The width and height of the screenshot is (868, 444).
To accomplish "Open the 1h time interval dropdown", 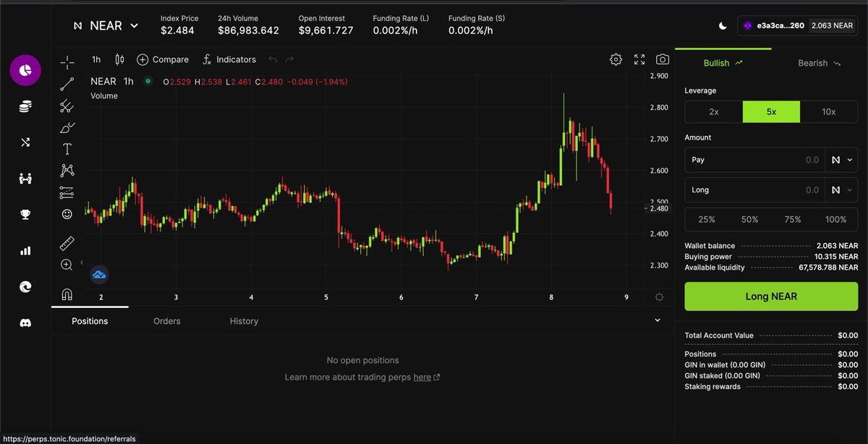I will click(96, 59).
